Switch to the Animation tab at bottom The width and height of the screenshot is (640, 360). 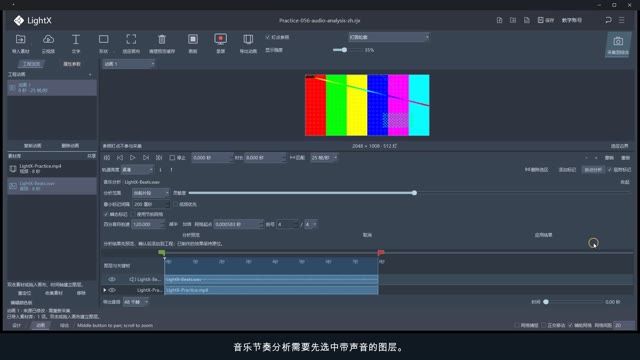pos(40,325)
